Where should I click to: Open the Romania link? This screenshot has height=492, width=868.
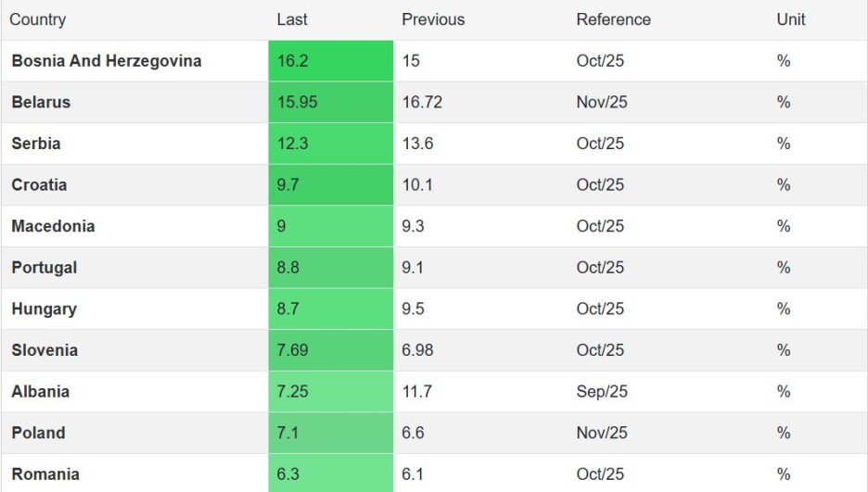(45, 474)
